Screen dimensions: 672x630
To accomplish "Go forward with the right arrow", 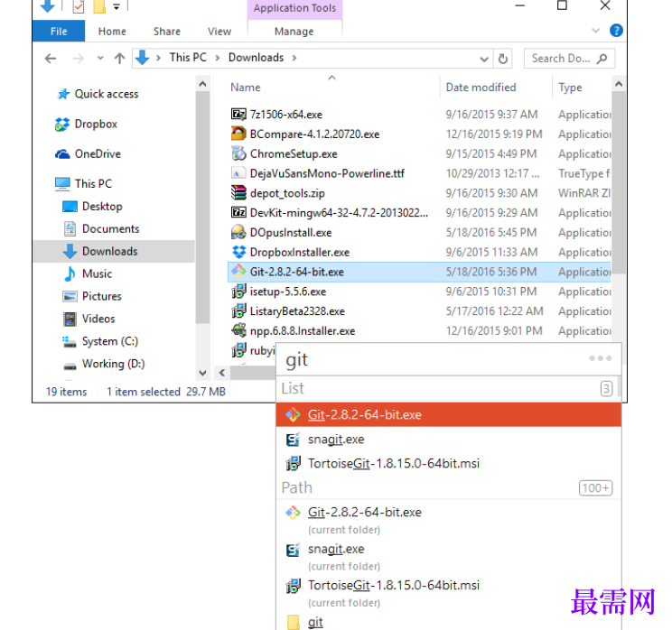I will [79, 59].
